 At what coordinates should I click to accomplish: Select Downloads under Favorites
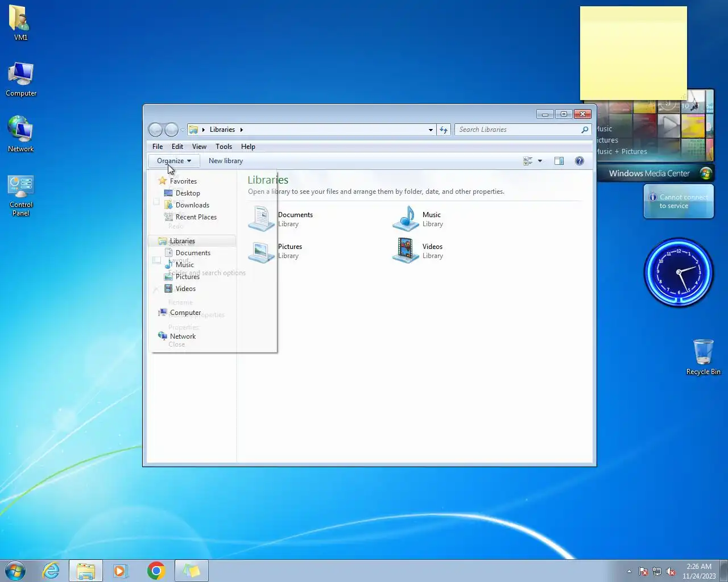click(x=192, y=205)
